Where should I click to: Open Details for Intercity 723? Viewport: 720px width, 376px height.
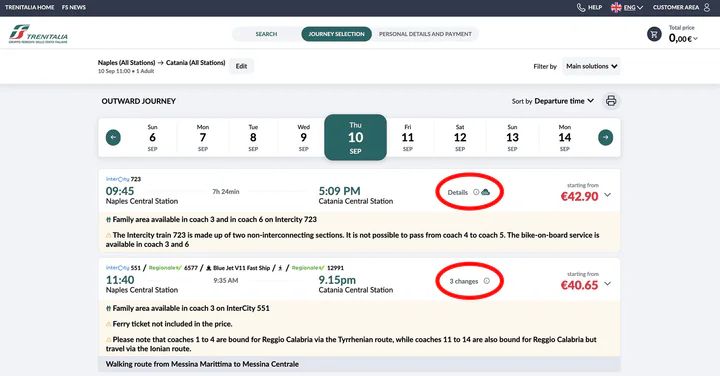(458, 192)
